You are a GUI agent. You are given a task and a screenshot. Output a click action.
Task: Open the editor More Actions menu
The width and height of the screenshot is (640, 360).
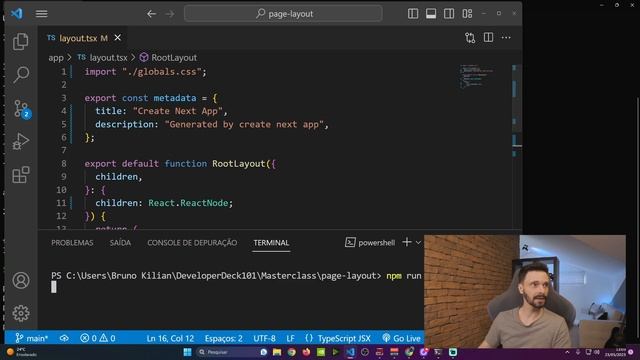click(506, 38)
